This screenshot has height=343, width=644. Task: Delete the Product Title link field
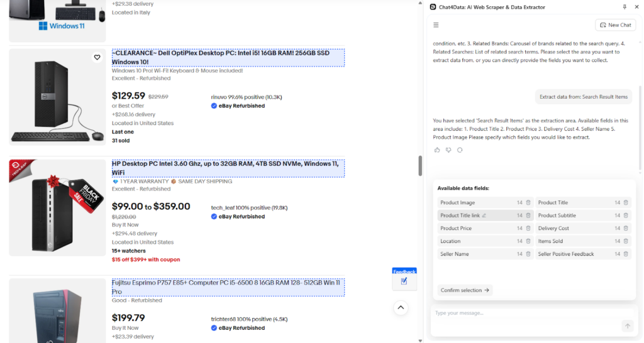click(528, 215)
